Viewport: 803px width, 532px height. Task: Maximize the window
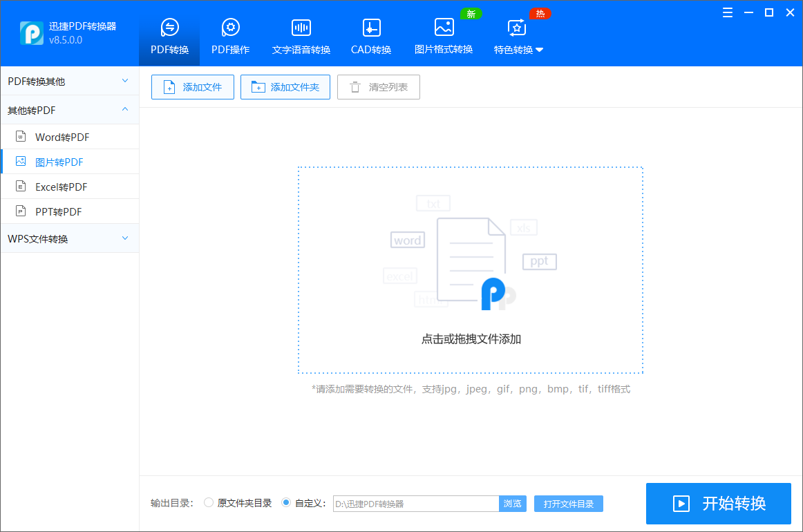point(768,13)
